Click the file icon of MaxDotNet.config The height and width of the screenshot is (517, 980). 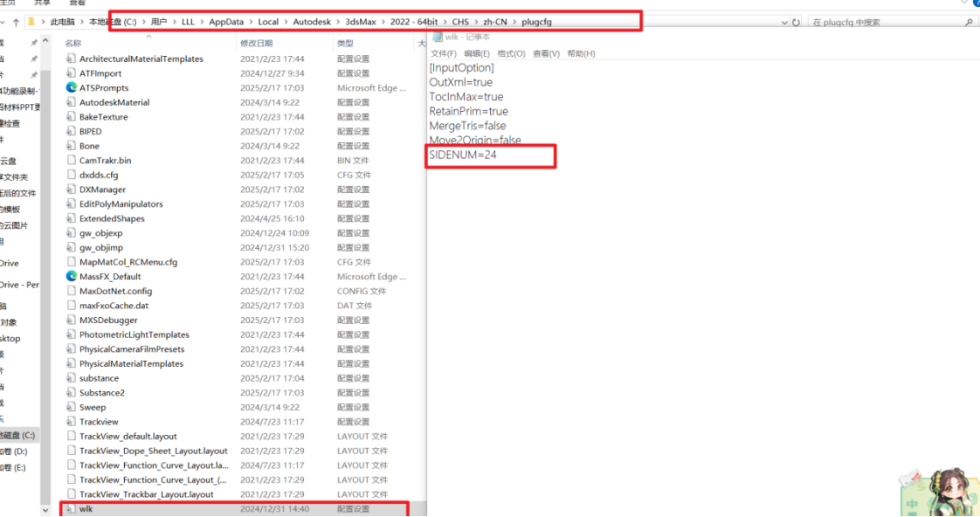[x=72, y=291]
